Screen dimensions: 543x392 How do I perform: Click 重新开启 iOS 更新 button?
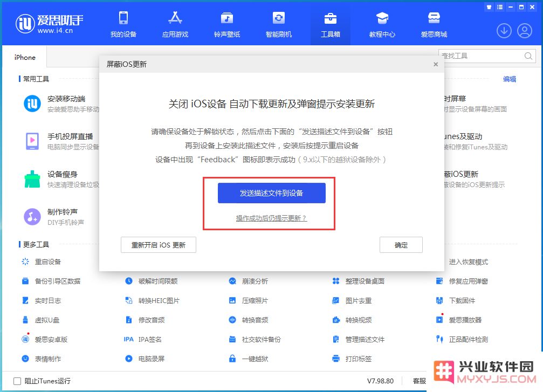click(158, 245)
